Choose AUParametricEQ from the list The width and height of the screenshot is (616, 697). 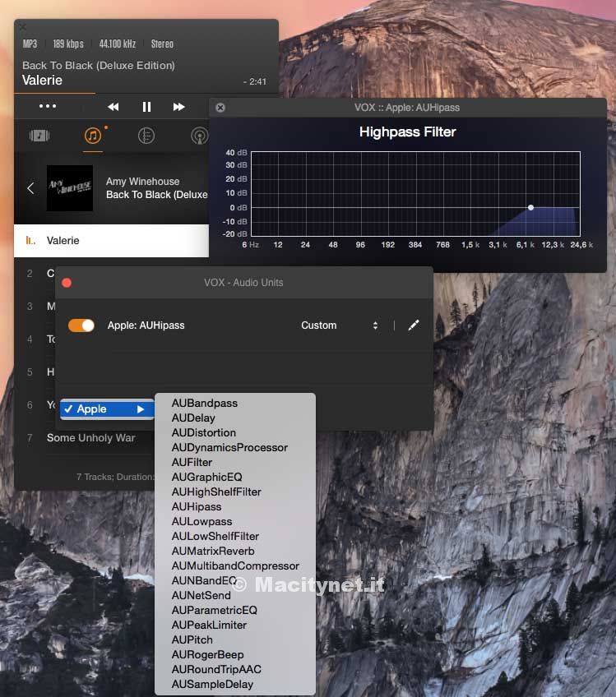tap(235, 611)
